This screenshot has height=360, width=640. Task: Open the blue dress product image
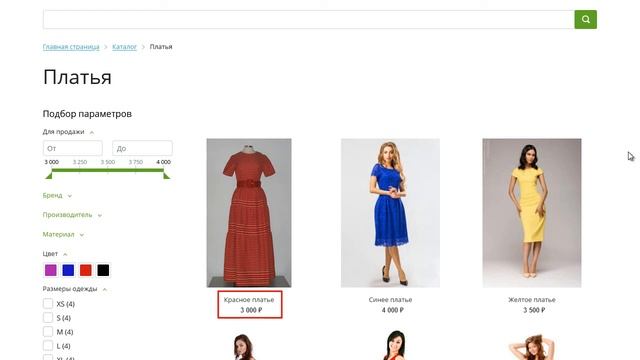pos(390,213)
